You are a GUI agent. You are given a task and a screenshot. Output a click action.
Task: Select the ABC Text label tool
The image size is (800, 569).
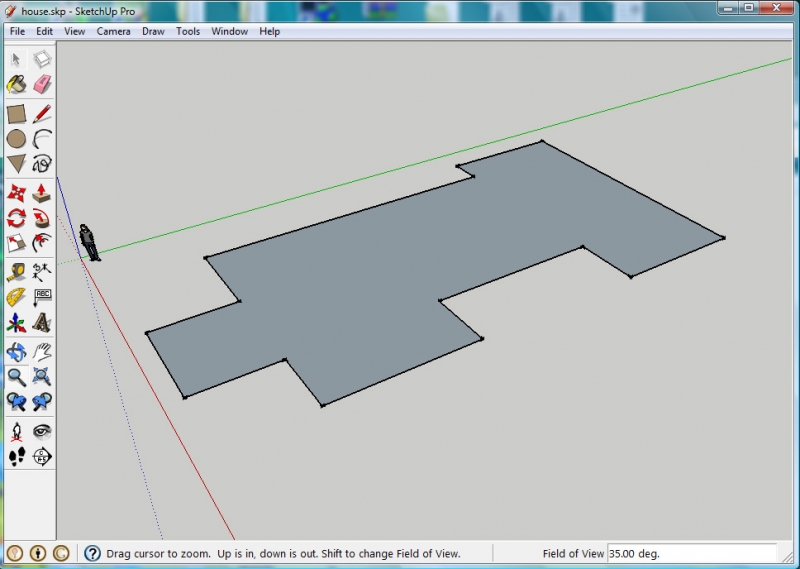[x=42, y=298]
